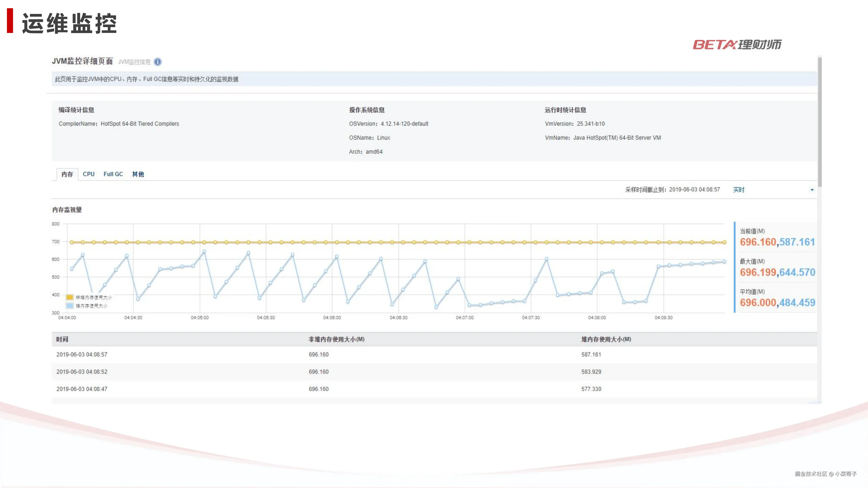Toggle the yellow 非堆内存使用大小 legend swatch
Viewport: 868px width, 488px height.
[70, 297]
